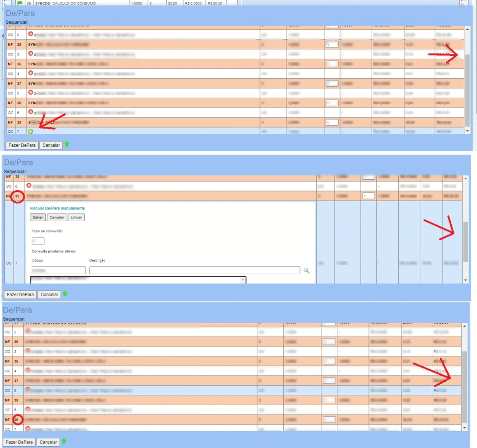The height and width of the screenshot is (448, 477).
Task: Click into the Código search field
Action: click(x=59, y=270)
